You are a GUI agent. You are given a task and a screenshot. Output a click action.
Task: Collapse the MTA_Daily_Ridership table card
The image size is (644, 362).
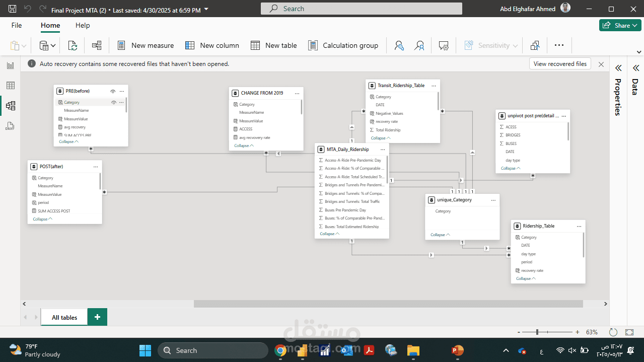pyautogui.click(x=329, y=234)
